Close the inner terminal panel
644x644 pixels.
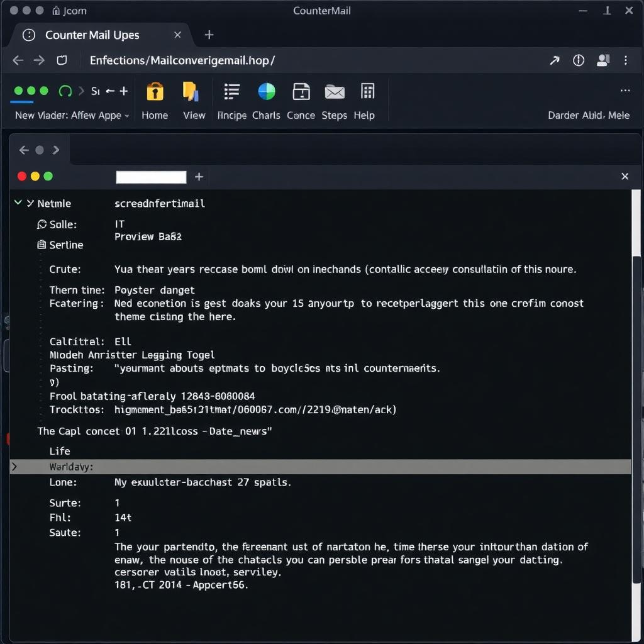(x=625, y=176)
